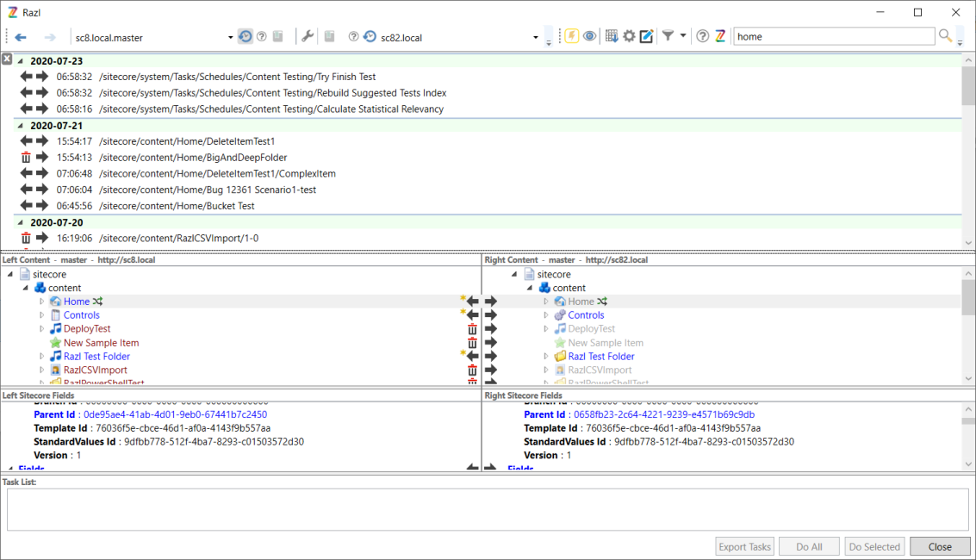The width and height of the screenshot is (976, 560).
Task: Click copy-right arrow on Controls tree row
Action: click(x=491, y=315)
